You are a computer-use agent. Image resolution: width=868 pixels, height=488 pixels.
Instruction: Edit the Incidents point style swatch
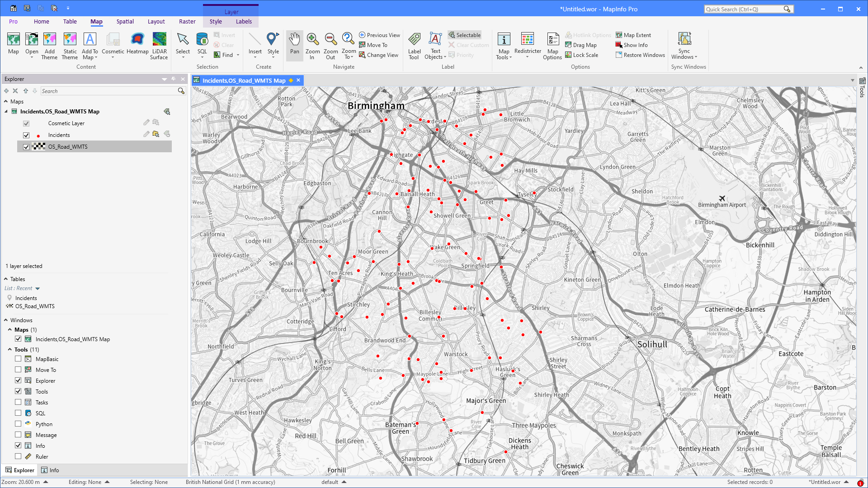(38, 135)
